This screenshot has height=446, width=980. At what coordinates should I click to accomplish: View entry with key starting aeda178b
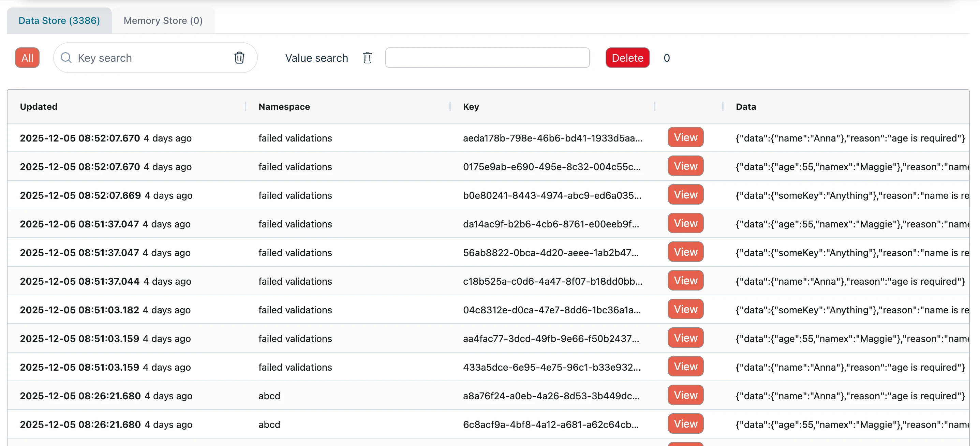coord(685,137)
